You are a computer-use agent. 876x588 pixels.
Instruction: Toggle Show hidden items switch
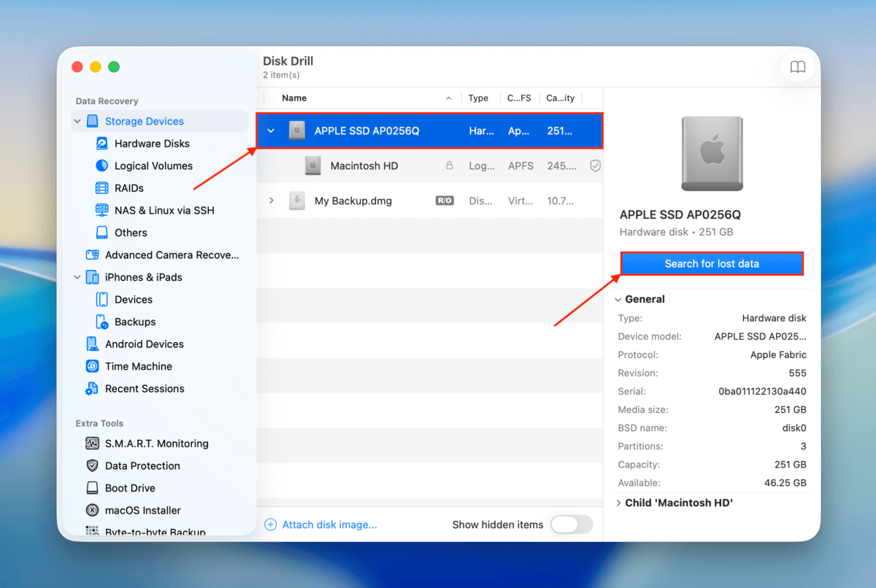click(571, 525)
